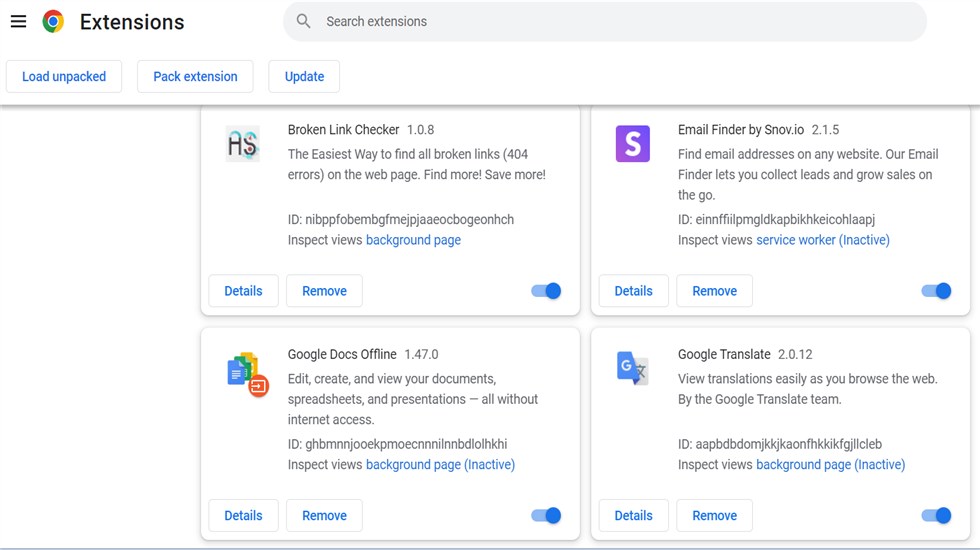Click the Extensions page title
This screenshot has width=980, height=550.
(x=132, y=22)
